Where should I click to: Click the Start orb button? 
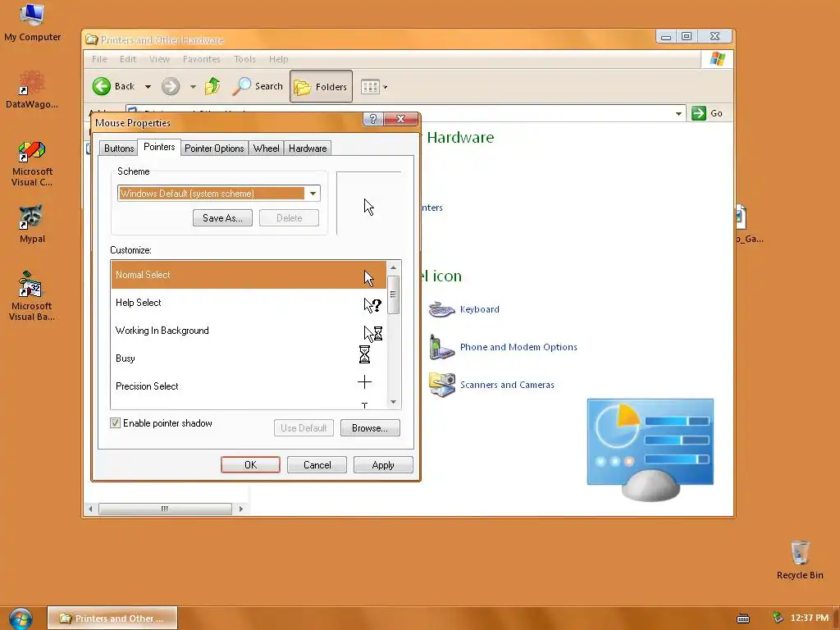(x=21, y=618)
